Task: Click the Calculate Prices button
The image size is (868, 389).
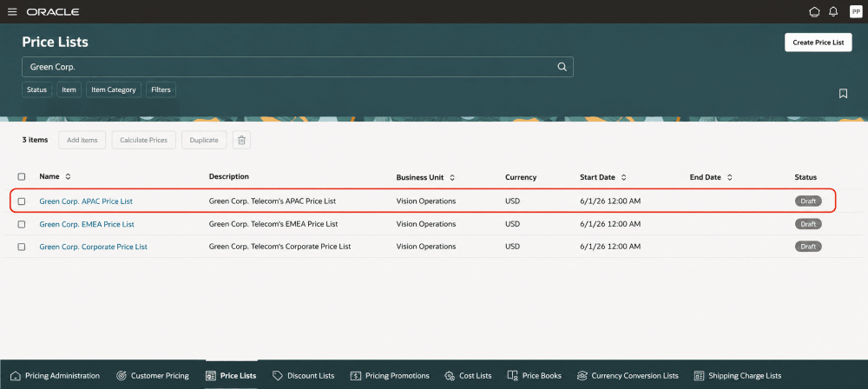Action: pos(143,140)
